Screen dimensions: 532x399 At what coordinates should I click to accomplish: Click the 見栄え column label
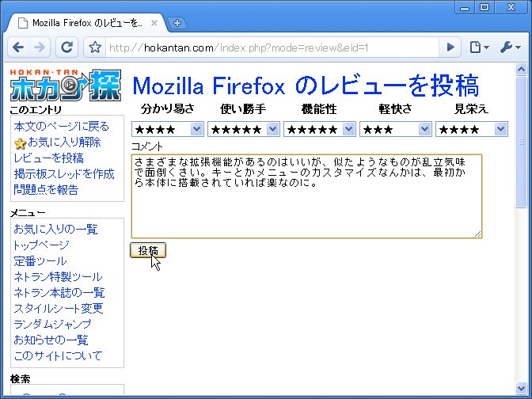pos(471,109)
